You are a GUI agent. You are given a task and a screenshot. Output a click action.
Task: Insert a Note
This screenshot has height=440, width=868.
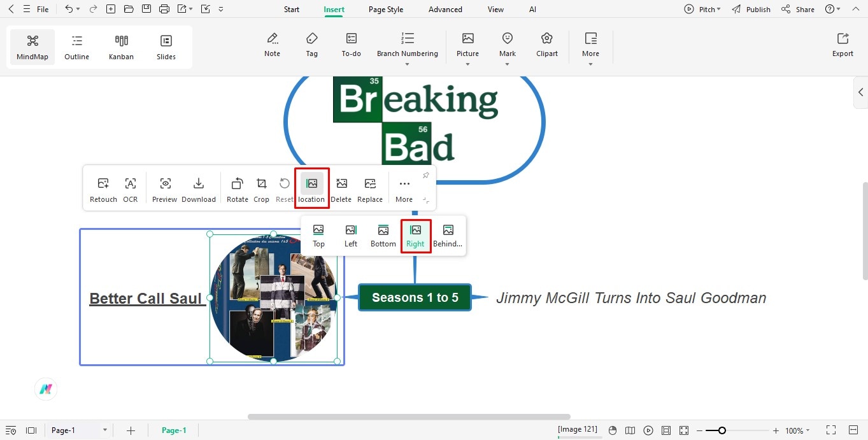pos(273,45)
